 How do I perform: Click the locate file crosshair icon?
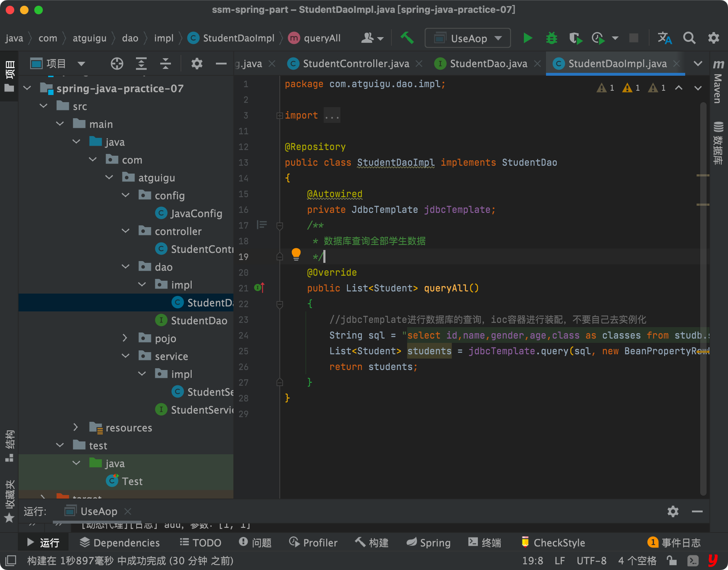117,64
